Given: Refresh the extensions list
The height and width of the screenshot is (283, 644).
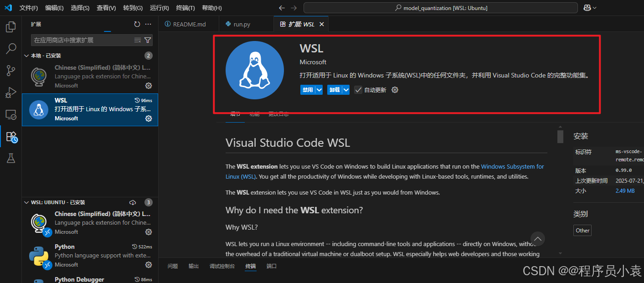Looking at the screenshot, I should click(x=137, y=24).
